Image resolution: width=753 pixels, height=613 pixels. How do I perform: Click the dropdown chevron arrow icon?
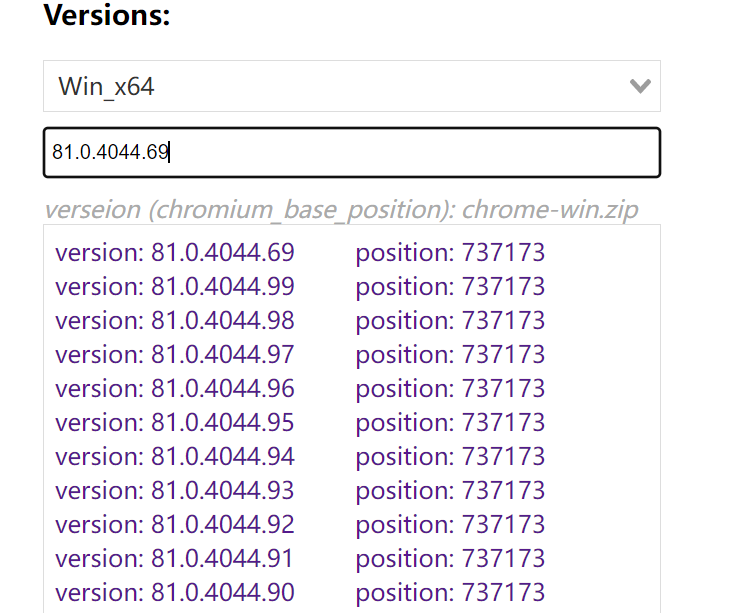(x=640, y=86)
